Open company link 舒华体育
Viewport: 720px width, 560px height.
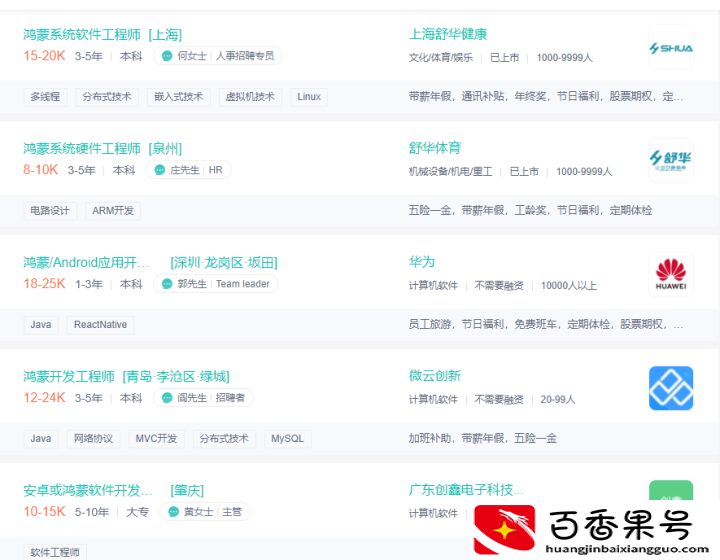tap(434, 148)
